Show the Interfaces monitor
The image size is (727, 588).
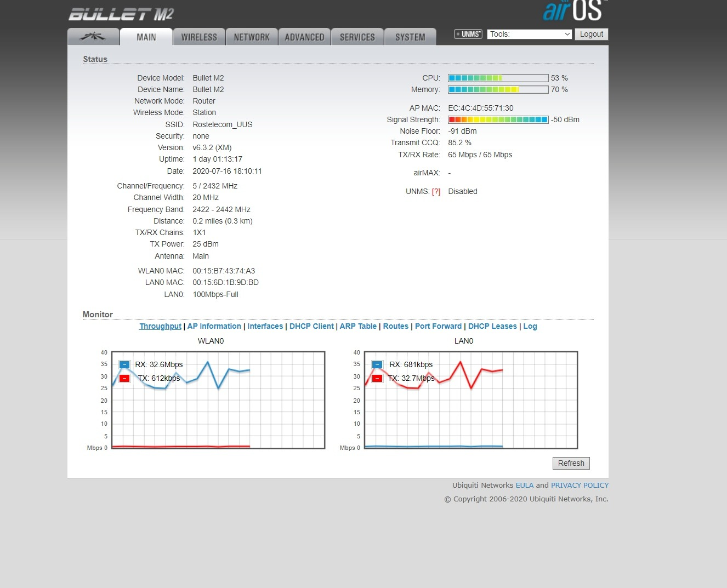(x=265, y=326)
